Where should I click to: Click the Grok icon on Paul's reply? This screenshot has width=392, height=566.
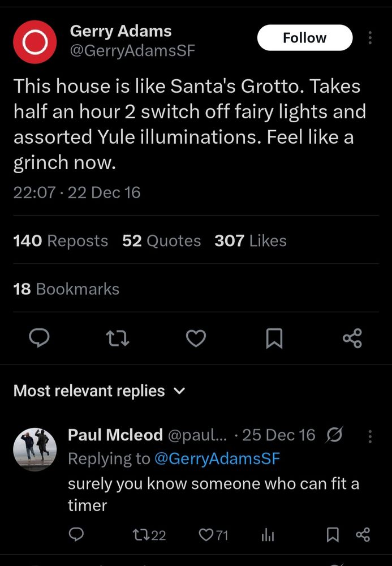(x=334, y=435)
